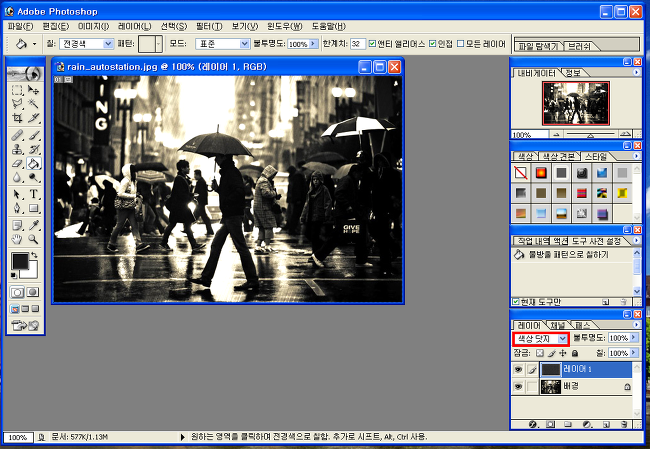Open the 패턴 picker dropdown arrow

[x=158, y=44]
